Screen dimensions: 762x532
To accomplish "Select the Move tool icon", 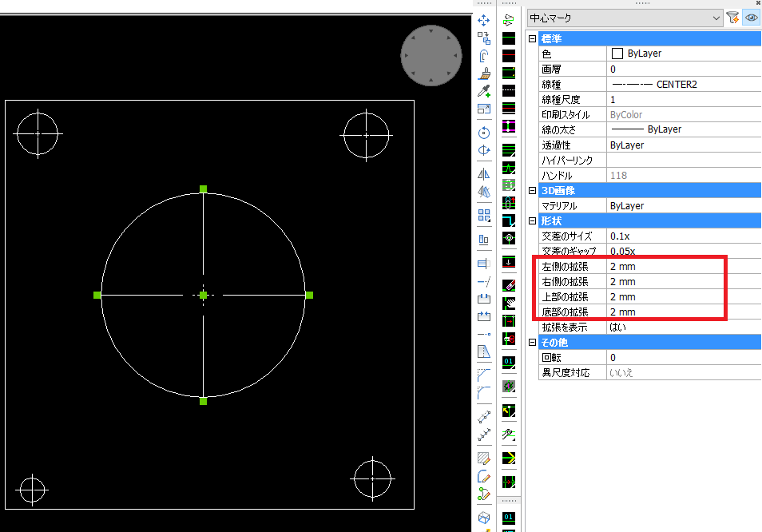I will (483, 21).
